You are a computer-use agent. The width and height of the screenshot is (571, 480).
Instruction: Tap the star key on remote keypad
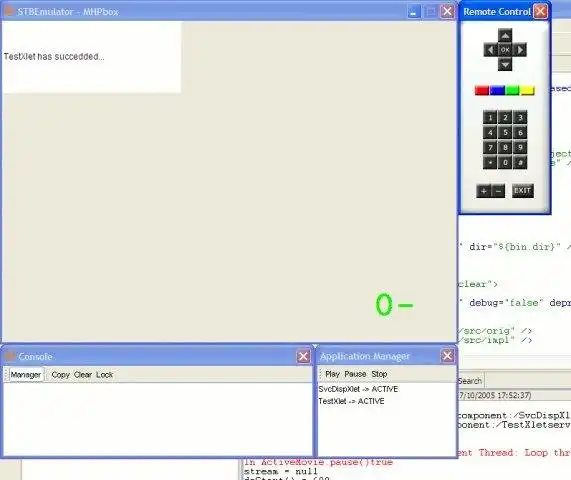(x=490, y=162)
